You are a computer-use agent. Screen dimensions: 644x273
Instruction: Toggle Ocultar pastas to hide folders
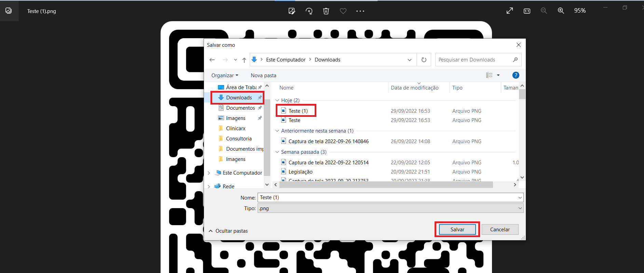pyautogui.click(x=228, y=231)
